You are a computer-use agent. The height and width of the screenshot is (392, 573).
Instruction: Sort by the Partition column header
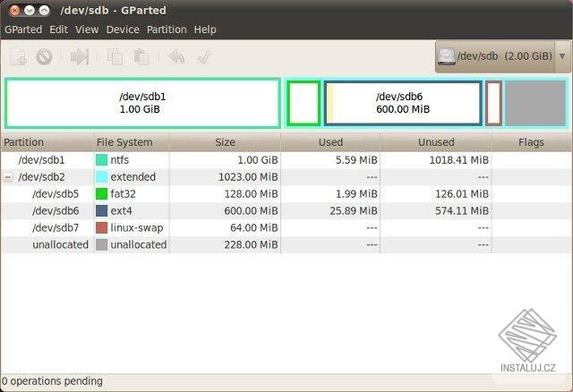(47, 142)
